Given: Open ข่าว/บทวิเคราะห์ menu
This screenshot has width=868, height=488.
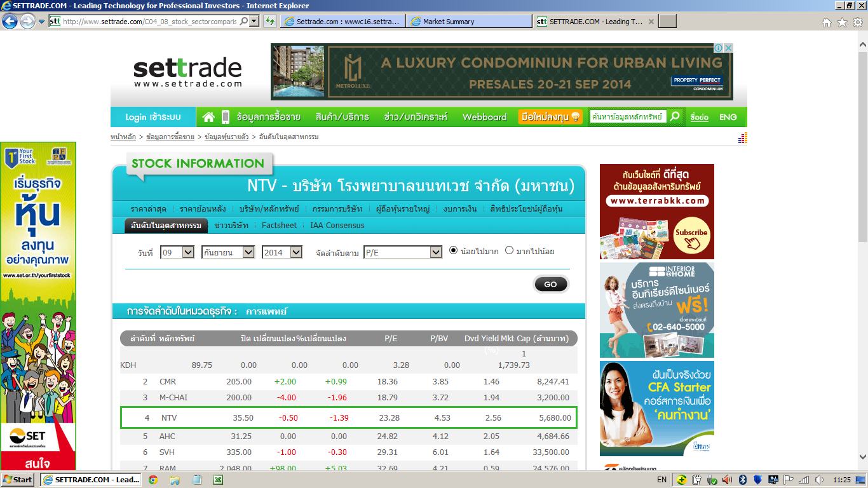Looking at the screenshot, I should (416, 117).
